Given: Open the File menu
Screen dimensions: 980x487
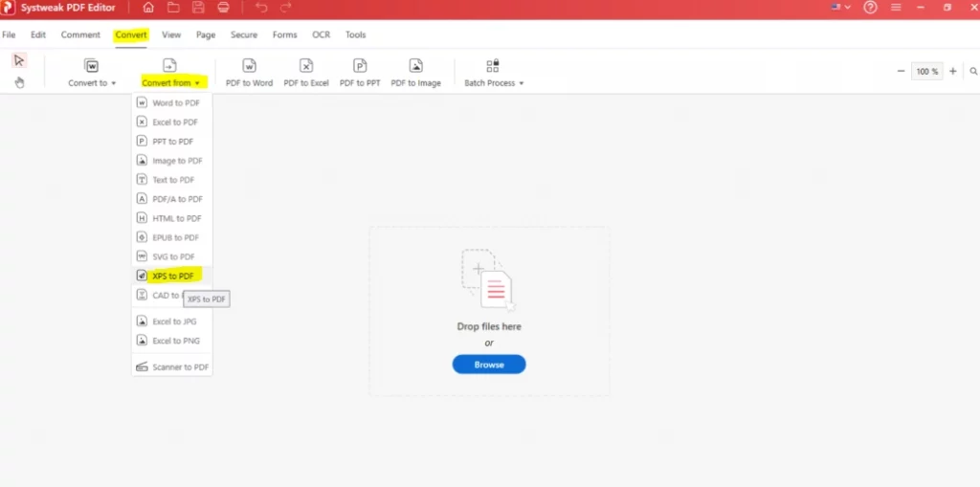Looking at the screenshot, I should [x=9, y=35].
